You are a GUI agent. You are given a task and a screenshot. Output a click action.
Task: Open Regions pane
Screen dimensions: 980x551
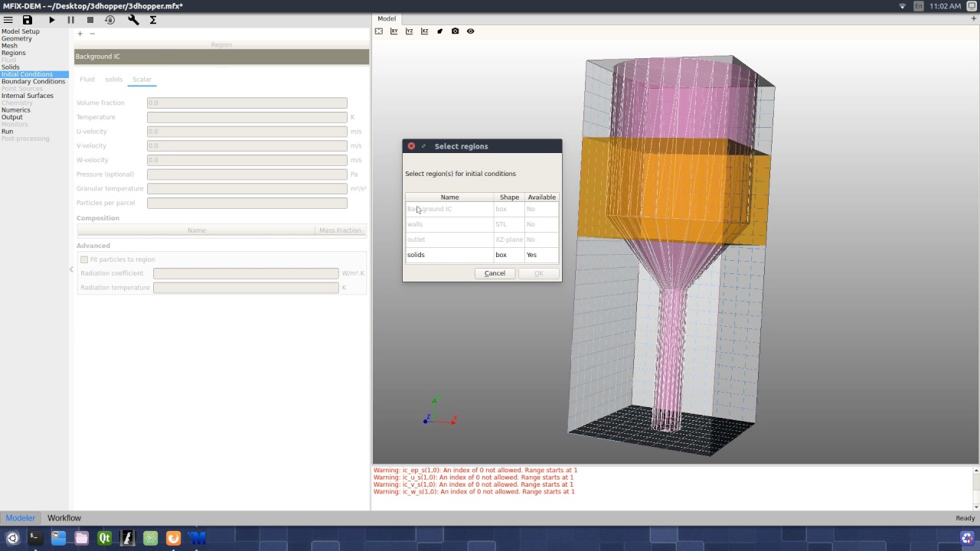(x=14, y=53)
